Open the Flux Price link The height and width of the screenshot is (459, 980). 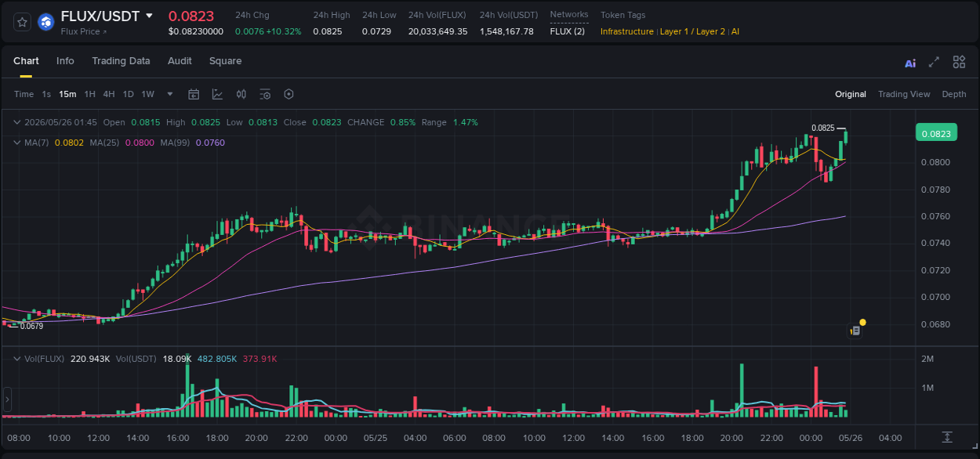pyautogui.click(x=84, y=31)
